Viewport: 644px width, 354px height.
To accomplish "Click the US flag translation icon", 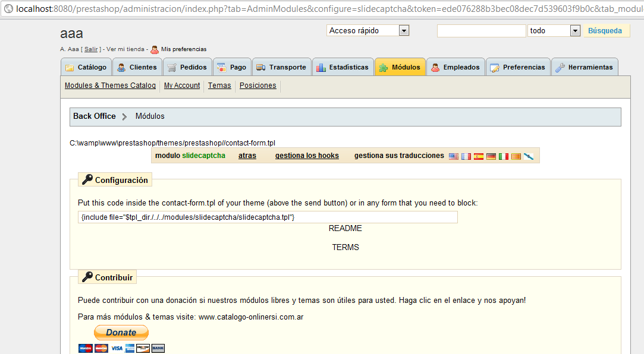I will point(454,156).
